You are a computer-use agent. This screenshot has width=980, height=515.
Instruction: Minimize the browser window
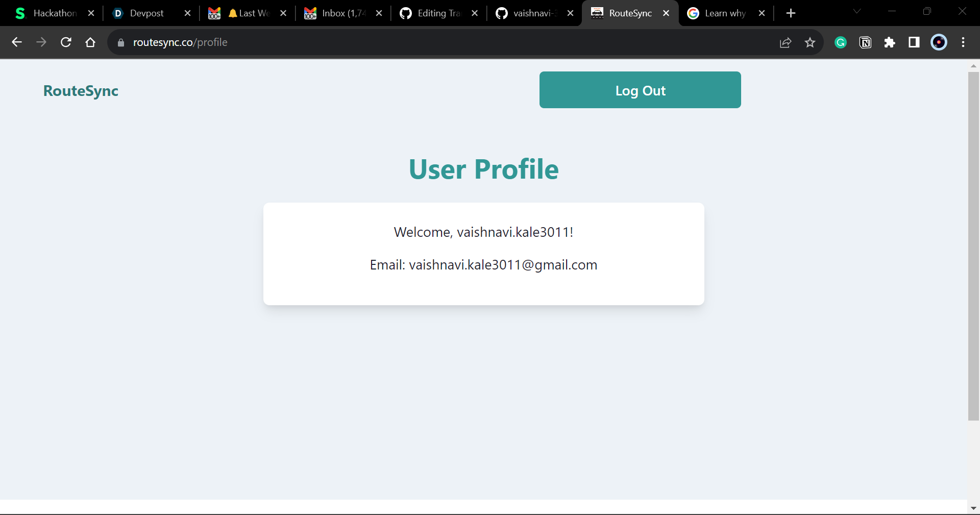coord(892,11)
